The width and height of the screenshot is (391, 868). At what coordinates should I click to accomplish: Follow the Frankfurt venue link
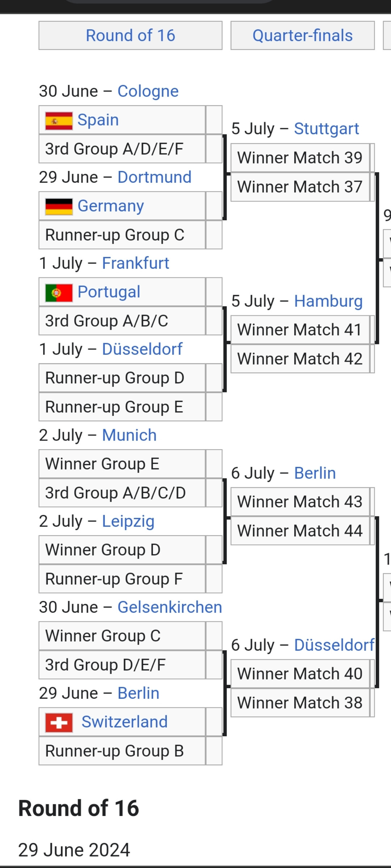tap(136, 263)
